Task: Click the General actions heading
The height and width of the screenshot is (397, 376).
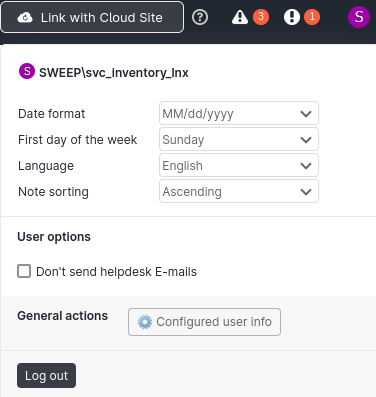Action: [x=63, y=316]
